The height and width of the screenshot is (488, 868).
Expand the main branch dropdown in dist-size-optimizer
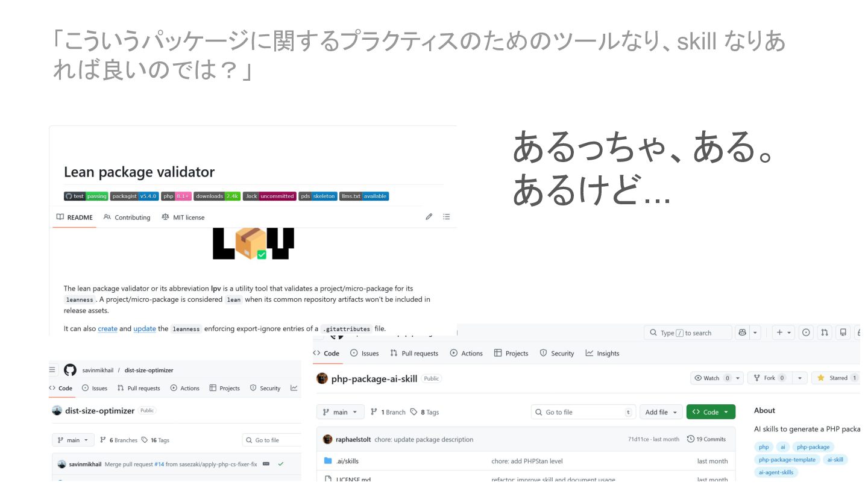tap(73, 440)
